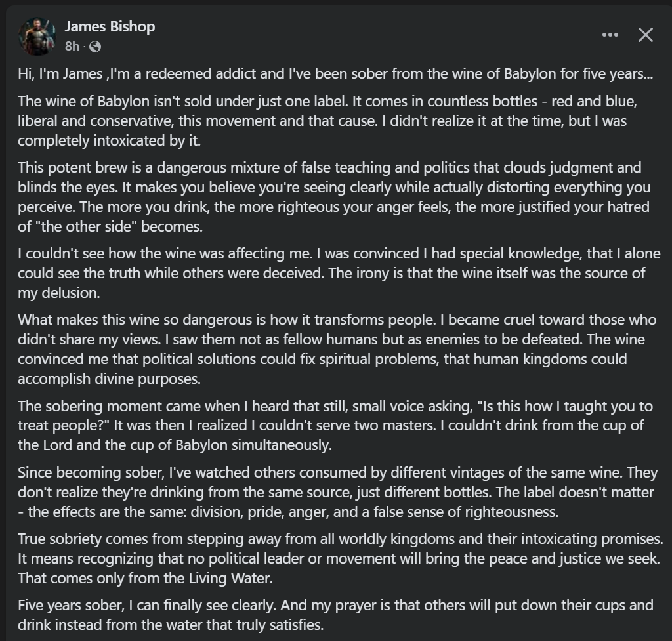Open the 8h post timestamp link
672x641 pixels.
click(x=72, y=47)
